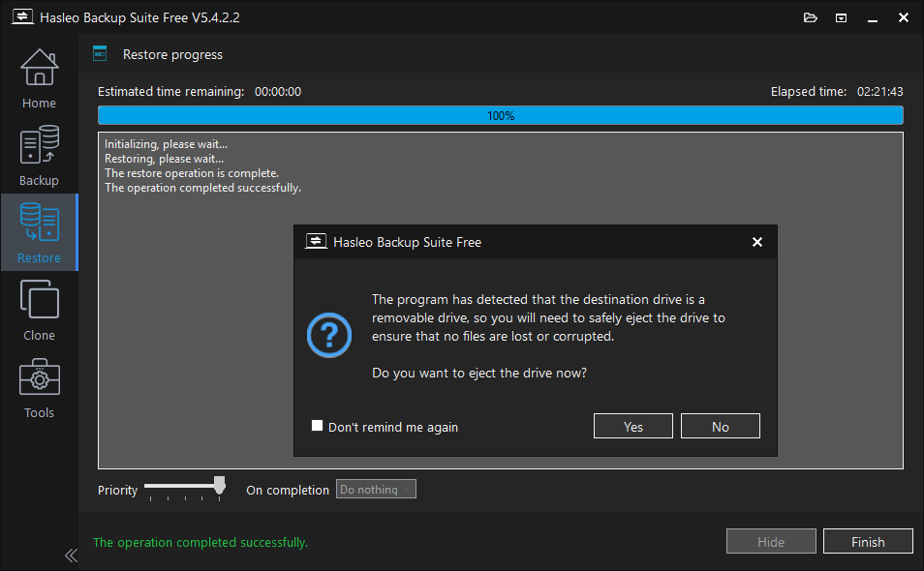Click the question mark icon in dialog
The height and width of the screenshot is (571, 924).
[x=328, y=335]
